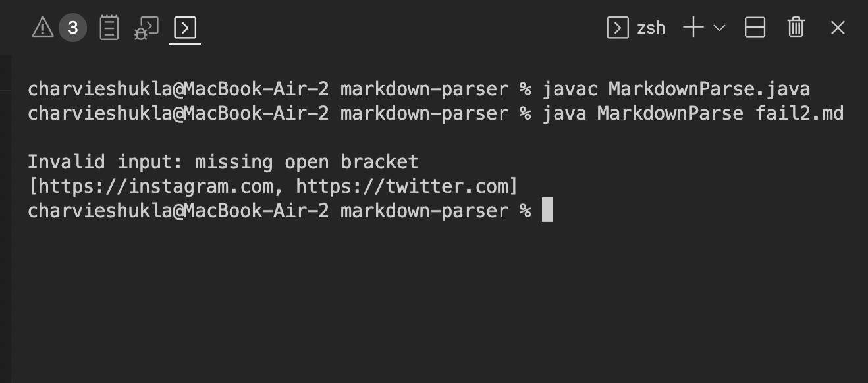Viewport: 868px width, 383px height.
Task: Split the terminal pane
Action: [755, 28]
